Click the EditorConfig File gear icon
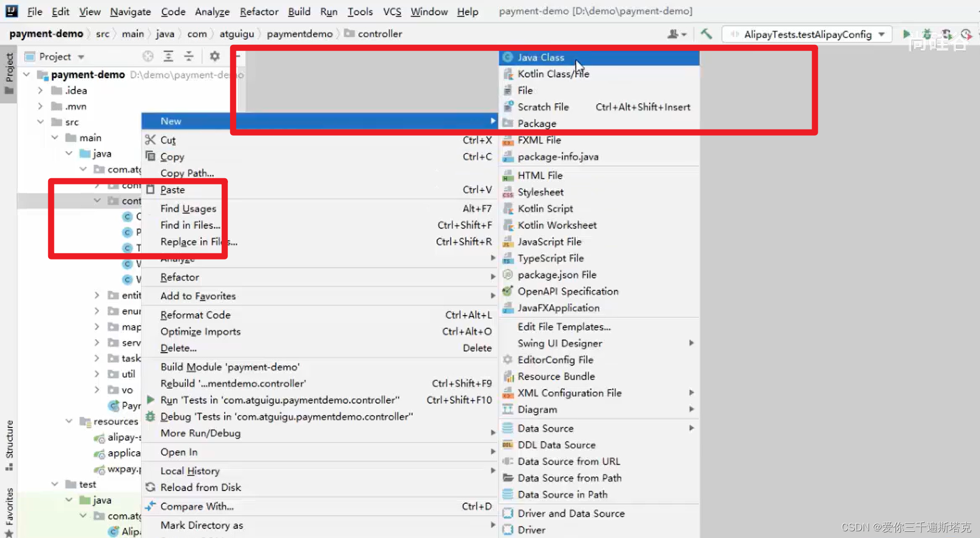Image resolution: width=980 pixels, height=538 pixels. click(x=508, y=360)
